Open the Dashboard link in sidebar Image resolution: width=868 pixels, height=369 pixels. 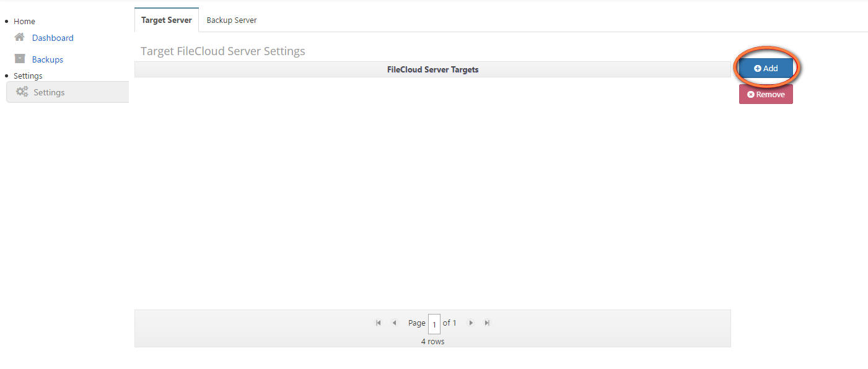53,38
